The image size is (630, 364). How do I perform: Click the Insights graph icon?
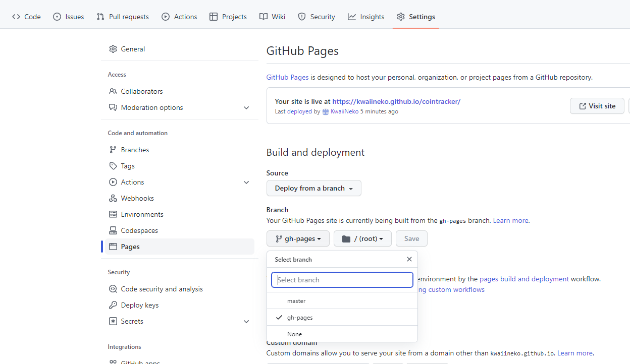tap(352, 17)
